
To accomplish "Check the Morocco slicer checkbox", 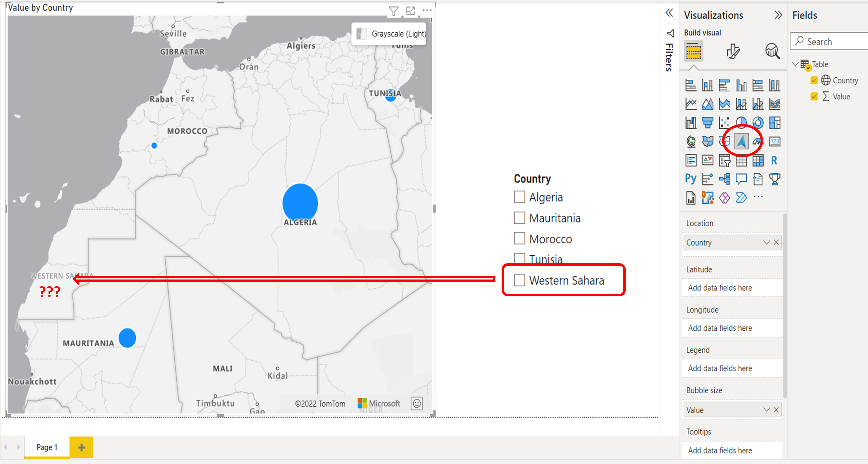I will coord(519,238).
